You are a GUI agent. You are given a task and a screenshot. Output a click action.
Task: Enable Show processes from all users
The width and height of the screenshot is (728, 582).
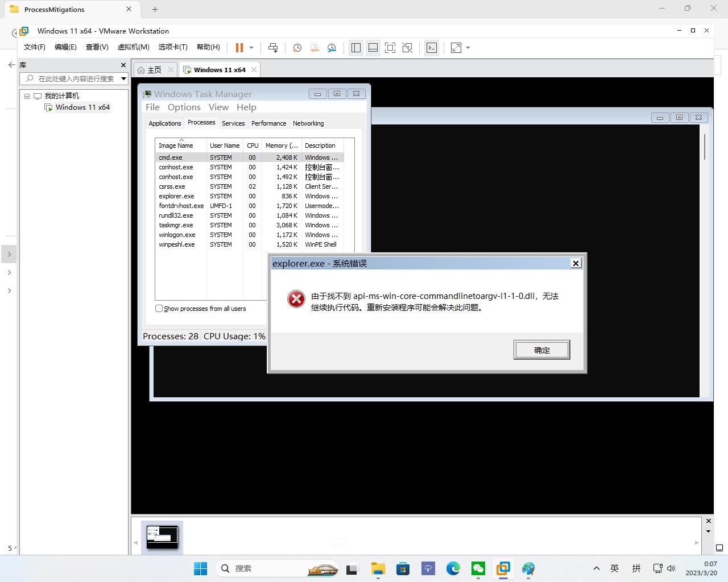click(159, 309)
